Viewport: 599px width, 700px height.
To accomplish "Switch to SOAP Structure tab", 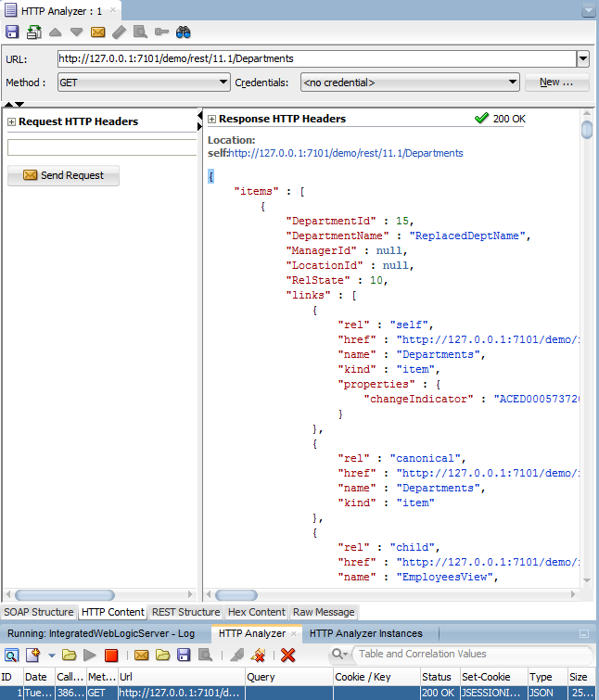I will pyautogui.click(x=39, y=612).
